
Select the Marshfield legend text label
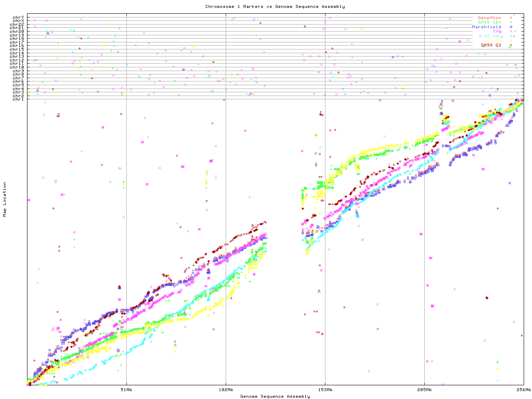(486, 27)
